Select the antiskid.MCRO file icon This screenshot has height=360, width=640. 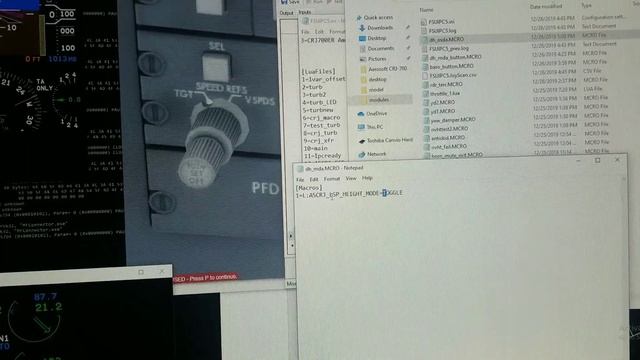[x=427, y=138]
